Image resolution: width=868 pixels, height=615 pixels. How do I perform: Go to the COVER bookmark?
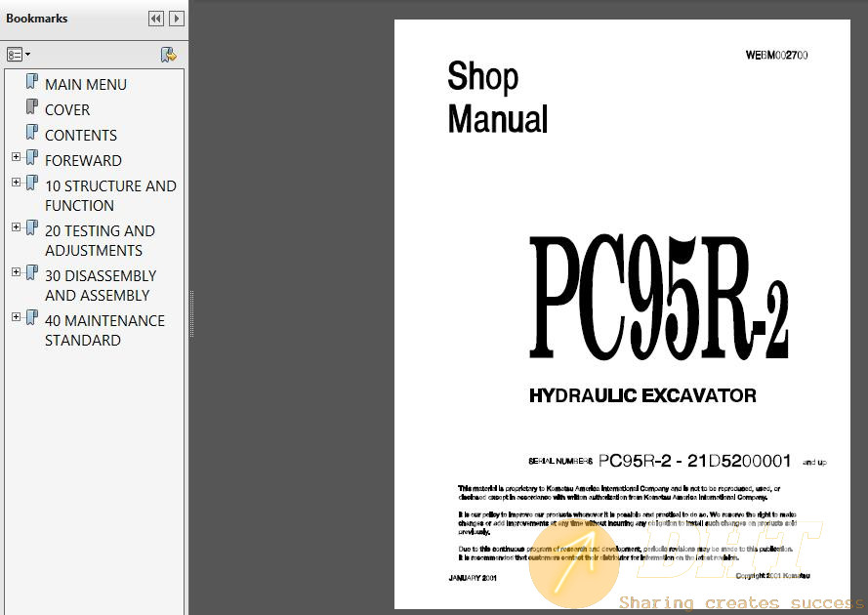(x=67, y=110)
